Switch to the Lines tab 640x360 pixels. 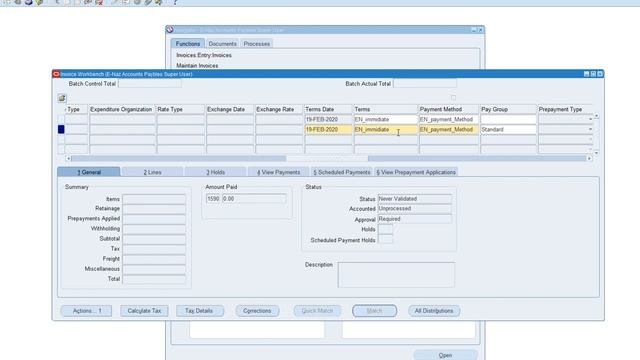[x=152, y=172]
